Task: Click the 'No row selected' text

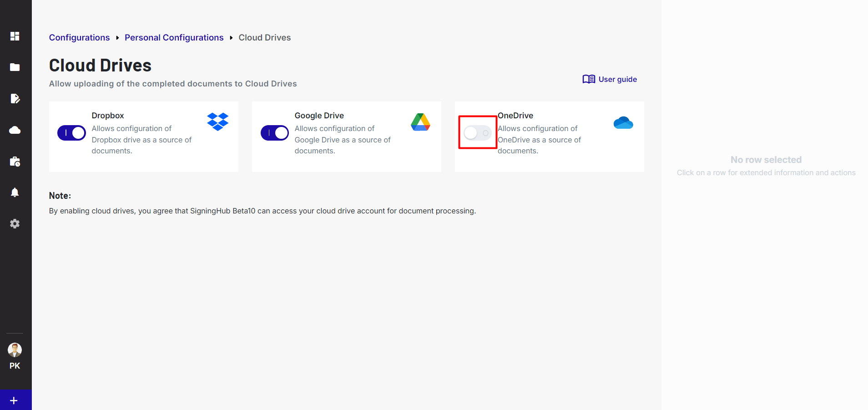Action: pos(766,160)
